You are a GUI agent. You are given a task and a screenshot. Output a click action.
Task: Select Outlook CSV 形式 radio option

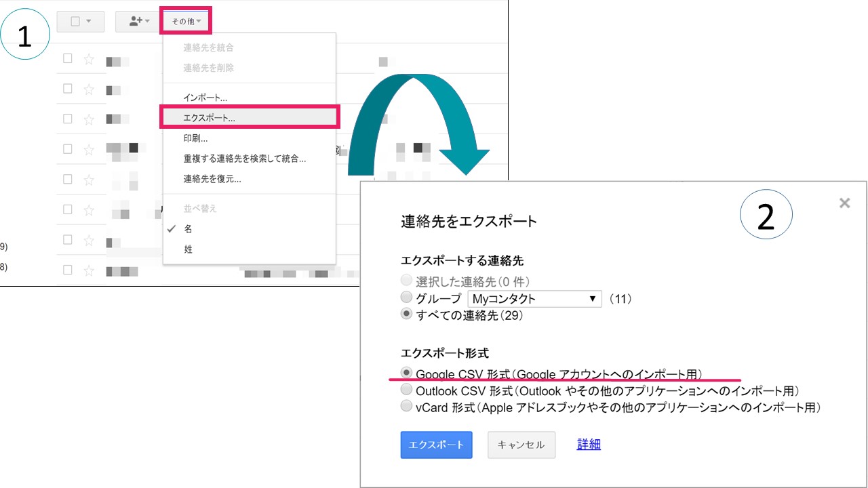point(406,390)
